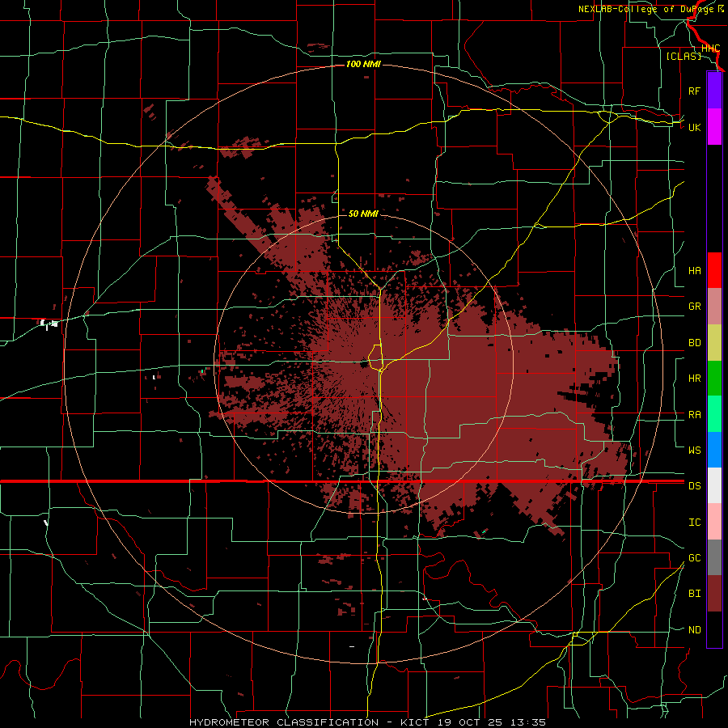This screenshot has width=728, height=728.
Task: Click the DS white legend color swatch
Action: click(714, 485)
